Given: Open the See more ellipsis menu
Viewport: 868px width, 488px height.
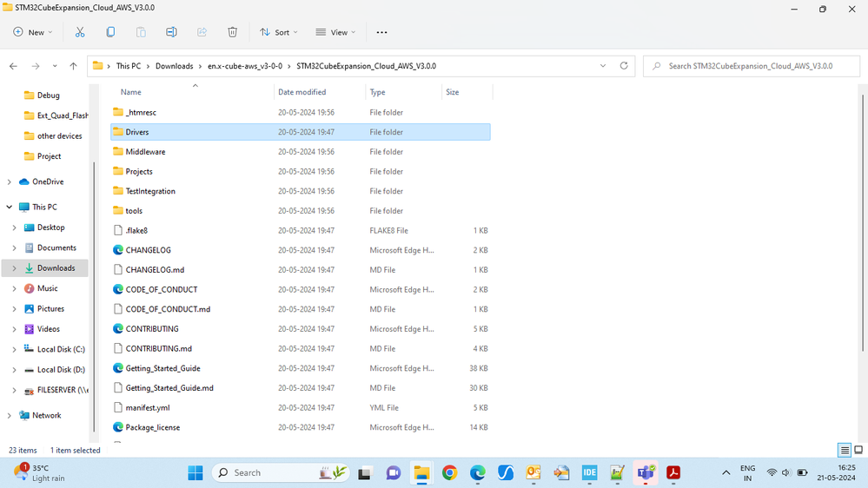Looking at the screenshot, I should coord(382,32).
